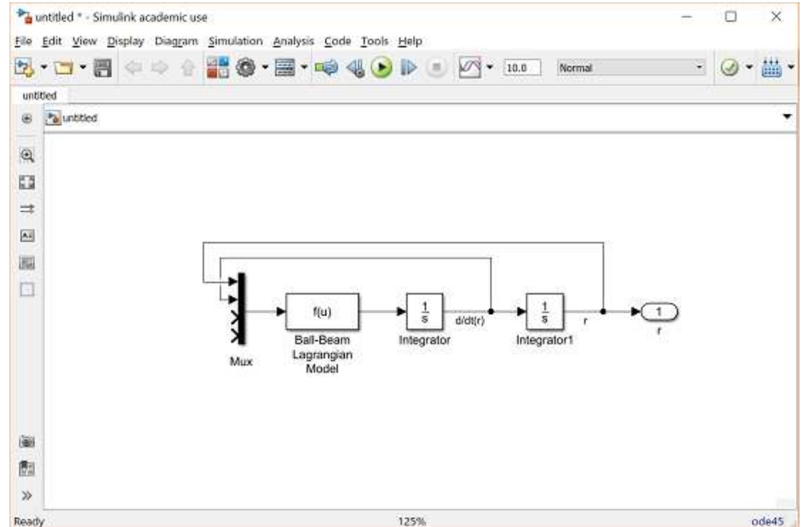Open the Code menu
This screenshot has height=527, width=812.
point(337,41)
